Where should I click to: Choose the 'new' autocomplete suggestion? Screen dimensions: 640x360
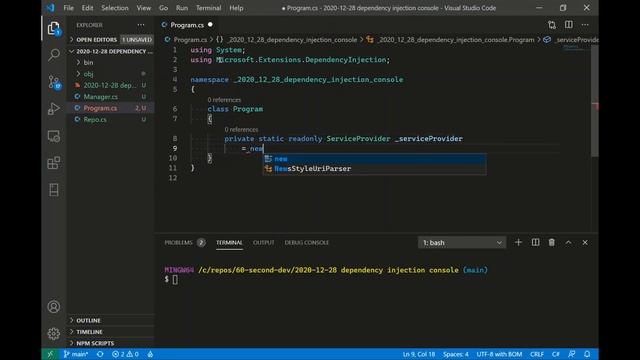tap(374, 159)
